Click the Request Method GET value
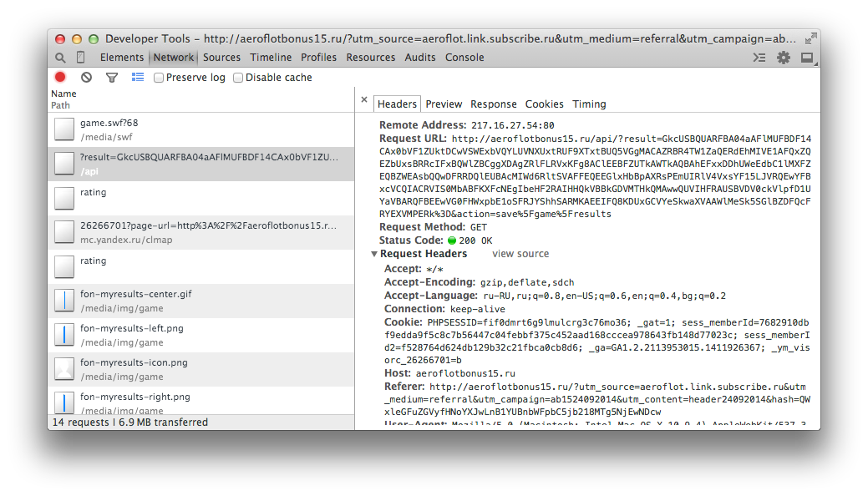868x496 pixels. click(479, 227)
